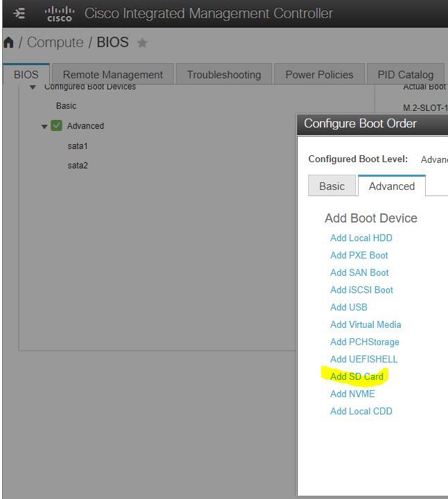Click the Add Local HDD link
This screenshot has width=448, height=499.
tap(361, 238)
